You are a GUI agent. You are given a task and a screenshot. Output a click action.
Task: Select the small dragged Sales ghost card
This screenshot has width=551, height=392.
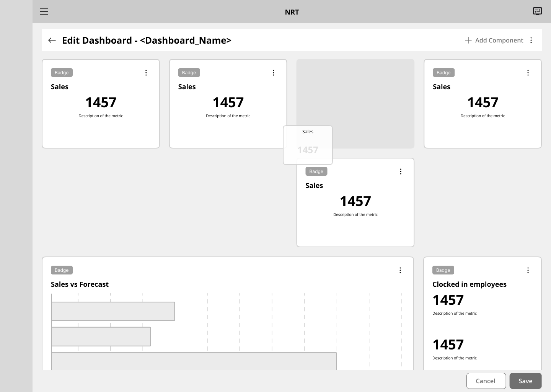[308, 145]
